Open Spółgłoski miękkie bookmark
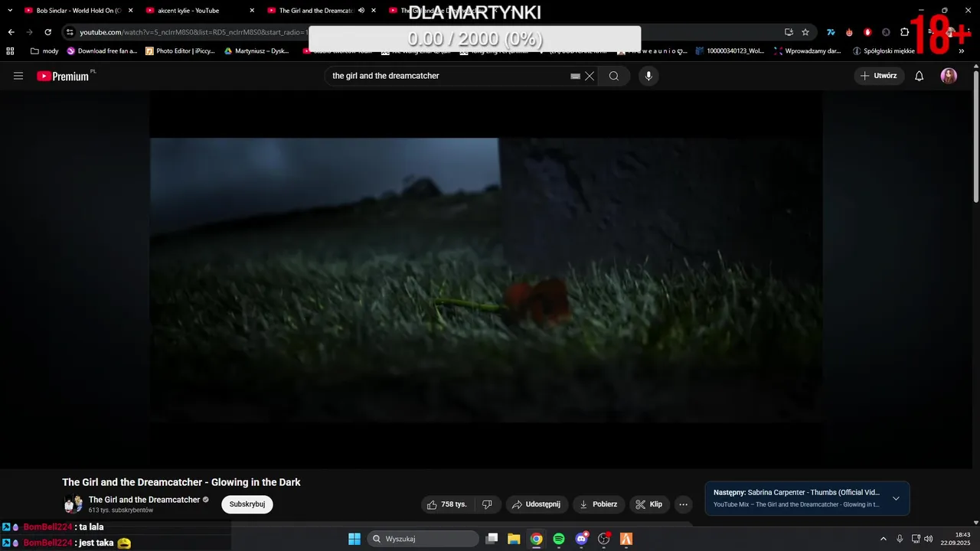980x551 pixels. pyautogui.click(x=884, y=51)
